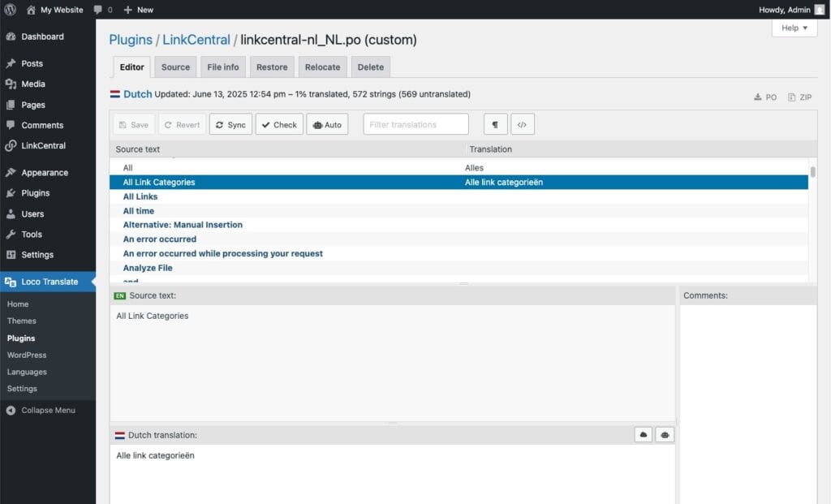Download the ZIP archive
This screenshot has height=504, width=831.
799,97
